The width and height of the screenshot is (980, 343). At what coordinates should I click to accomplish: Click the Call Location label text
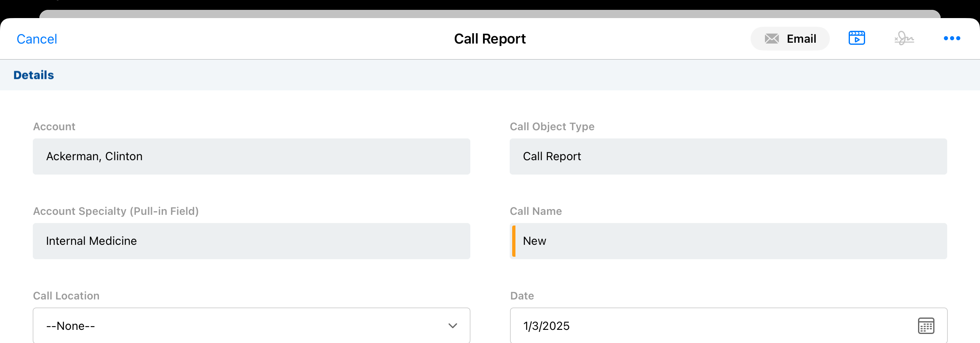pos(66,296)
